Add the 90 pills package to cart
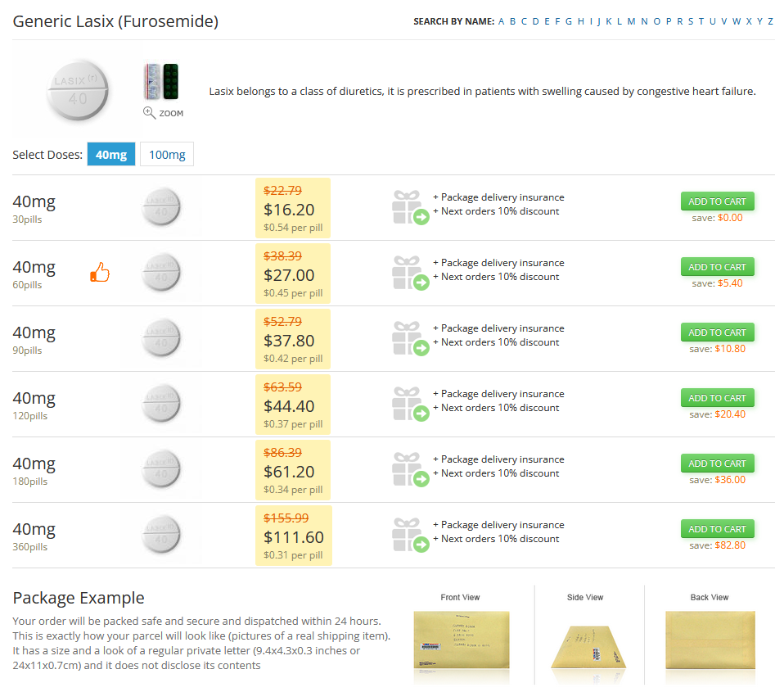The height and width of the screenshot is (692, 784). pyautogui.click(x=717, y=332)
